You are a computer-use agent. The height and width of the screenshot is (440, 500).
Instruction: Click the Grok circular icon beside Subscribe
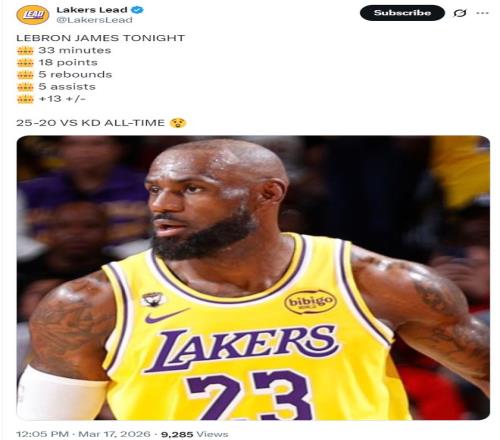[460, 13]
